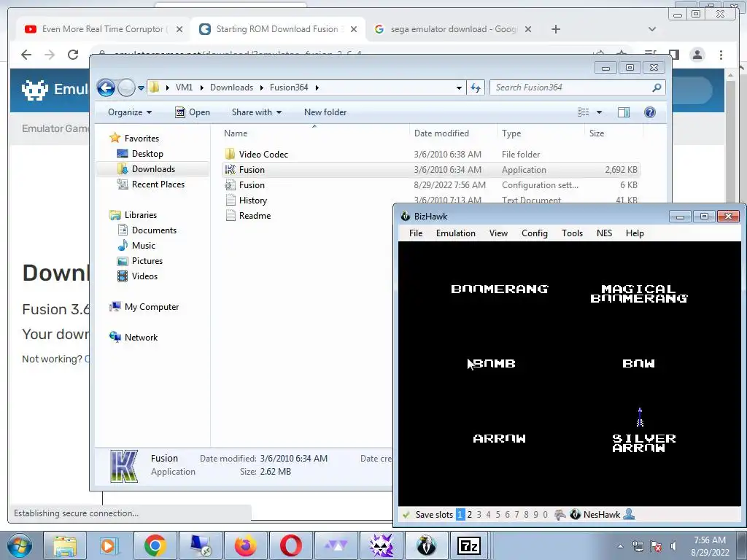Open the Chrome three-dot menu

click(721, 55)
